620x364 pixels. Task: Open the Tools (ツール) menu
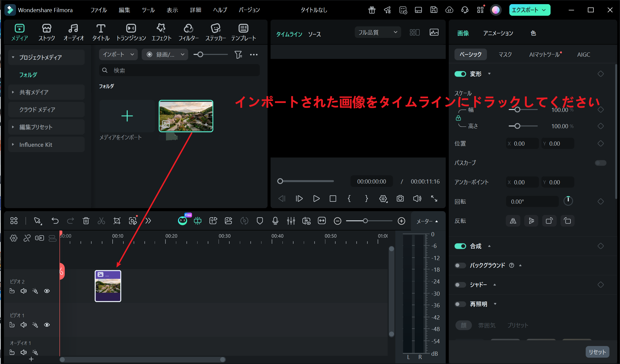point(148,10)
